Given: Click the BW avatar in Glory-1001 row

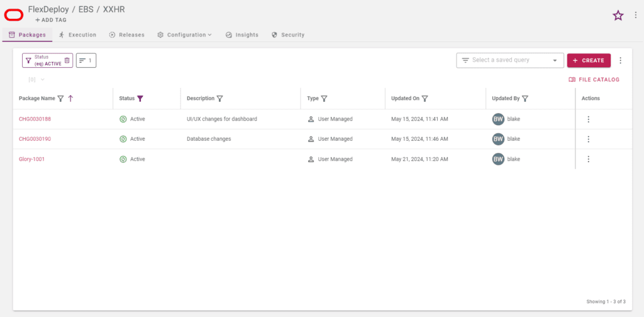Looking at the screenshot, I should (x=498, y=159).
